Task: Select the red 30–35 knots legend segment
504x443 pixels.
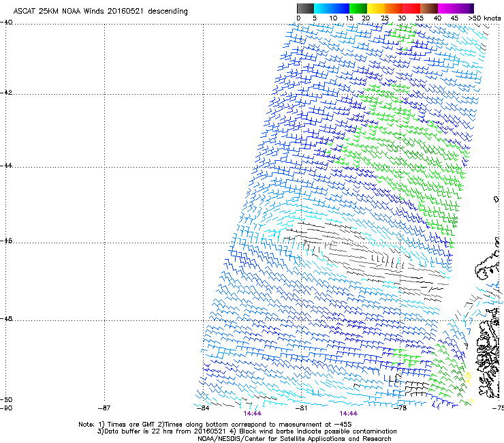Action: 411,8
